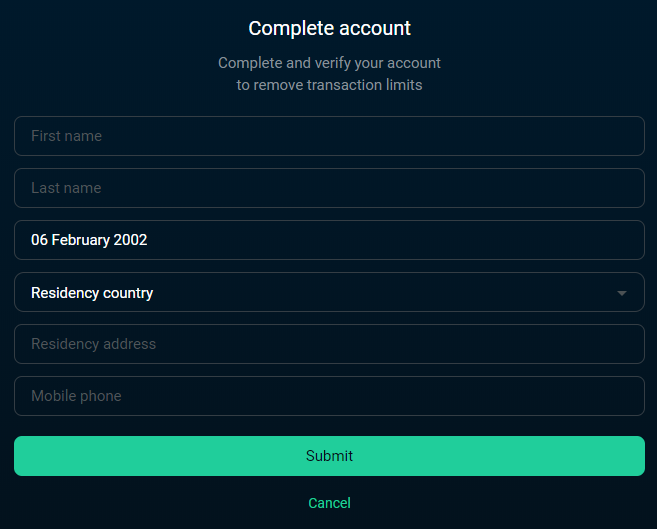Open the date field showing 06 February 2002
The width and height of the screenshot is (657, 529).
329,240
